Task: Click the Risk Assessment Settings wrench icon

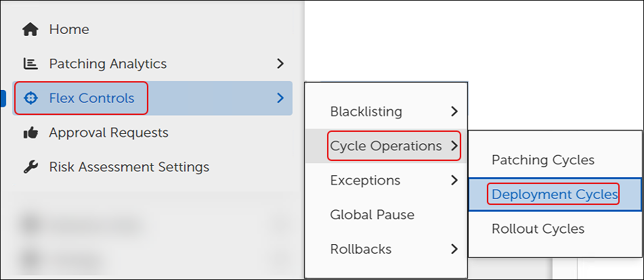Action: 30,167
